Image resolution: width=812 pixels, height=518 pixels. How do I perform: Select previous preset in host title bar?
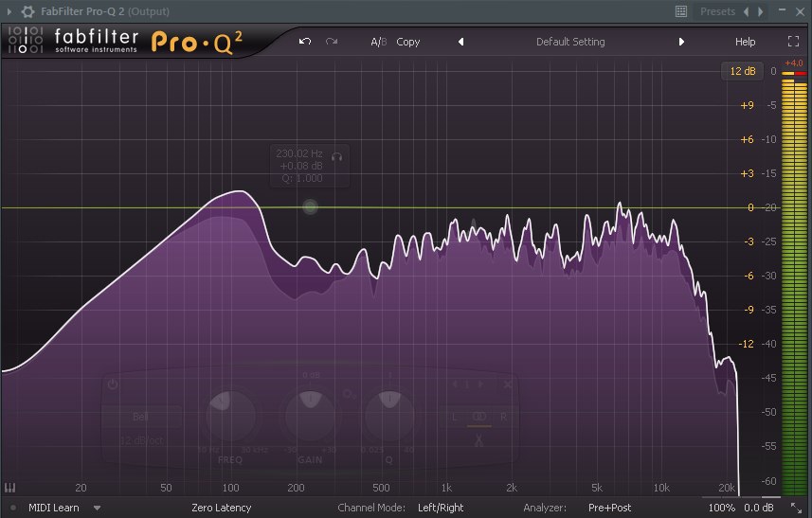747,11
